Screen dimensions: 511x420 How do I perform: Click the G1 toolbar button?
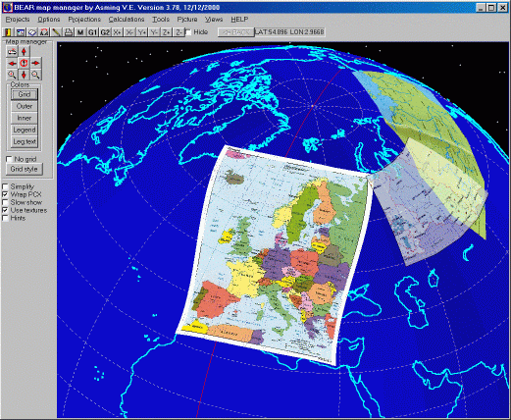92,32
